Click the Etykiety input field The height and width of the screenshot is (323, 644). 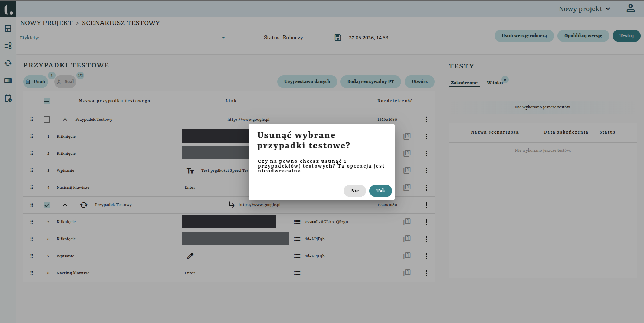click(x=143, y=38)
